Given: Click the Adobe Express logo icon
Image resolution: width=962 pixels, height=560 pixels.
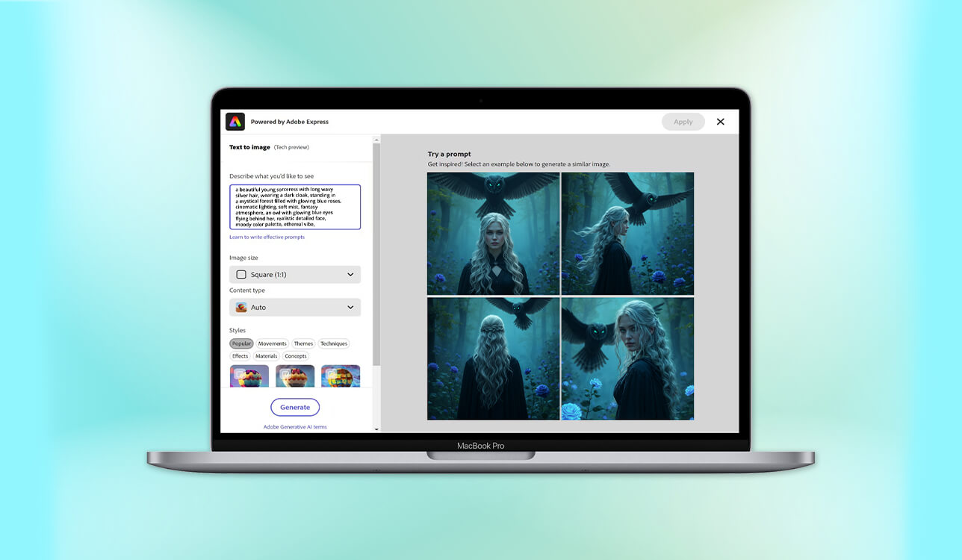Looking at the screenshot, I should coord(235,121).
